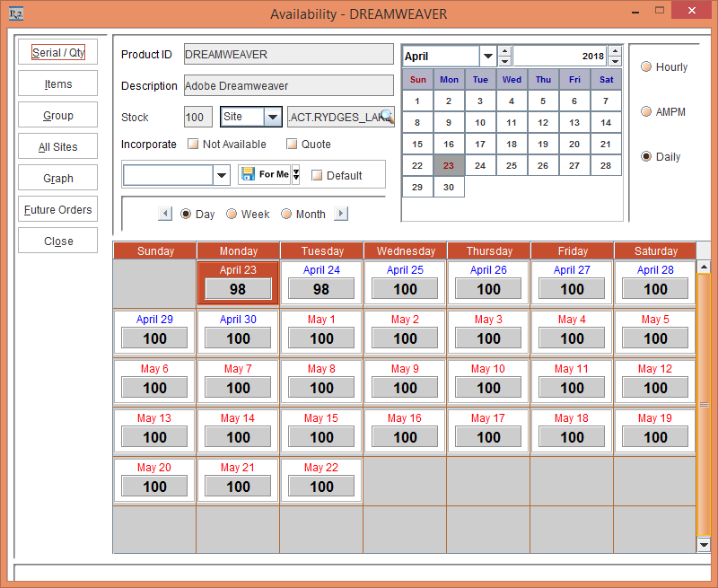Click the vertical scrollbar thumb of grid

click(x=704, y=404)
